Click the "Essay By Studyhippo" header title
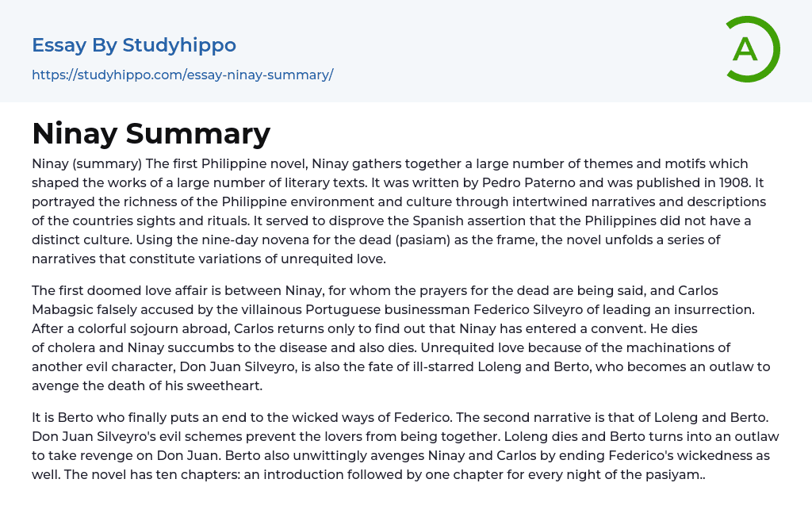The width and height of the screenshot is (812, 529). pyautogui.click(x=134, y=45)
